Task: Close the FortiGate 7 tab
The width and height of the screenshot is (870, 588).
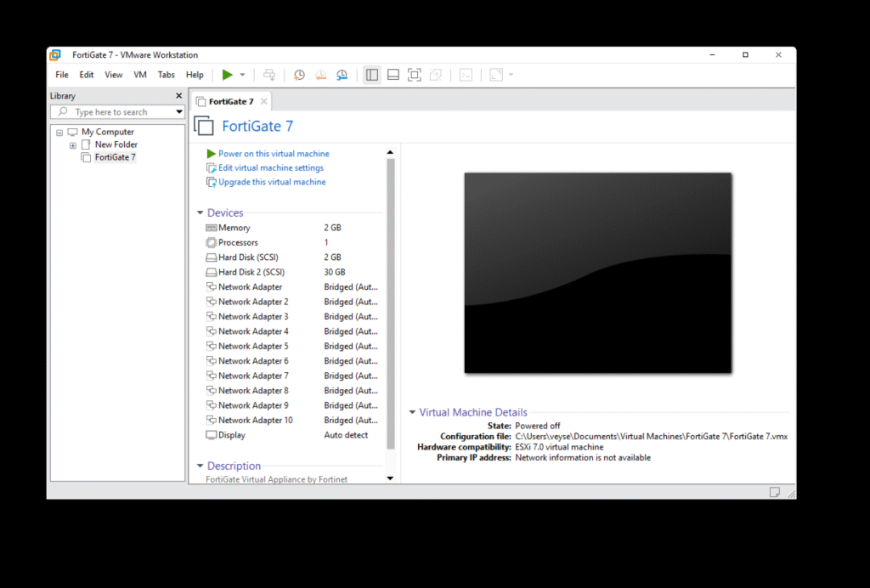Action: pyautogui.click(x=264, y=102)
